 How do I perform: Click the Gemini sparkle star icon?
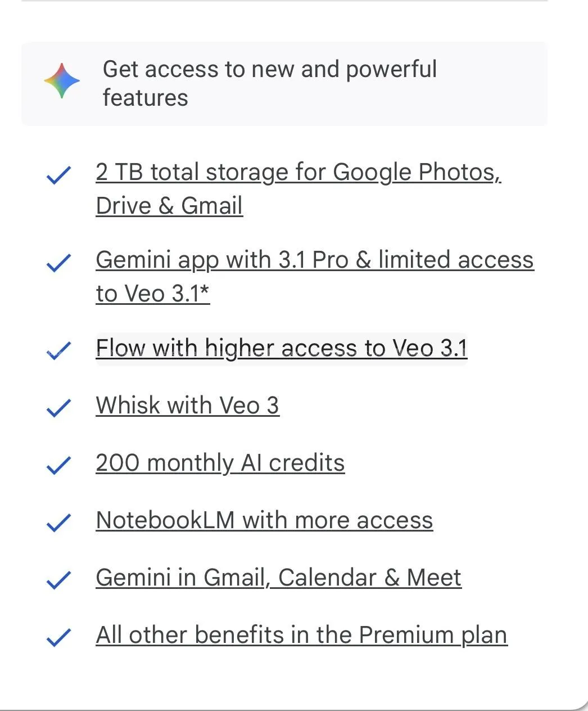point(62,82)
